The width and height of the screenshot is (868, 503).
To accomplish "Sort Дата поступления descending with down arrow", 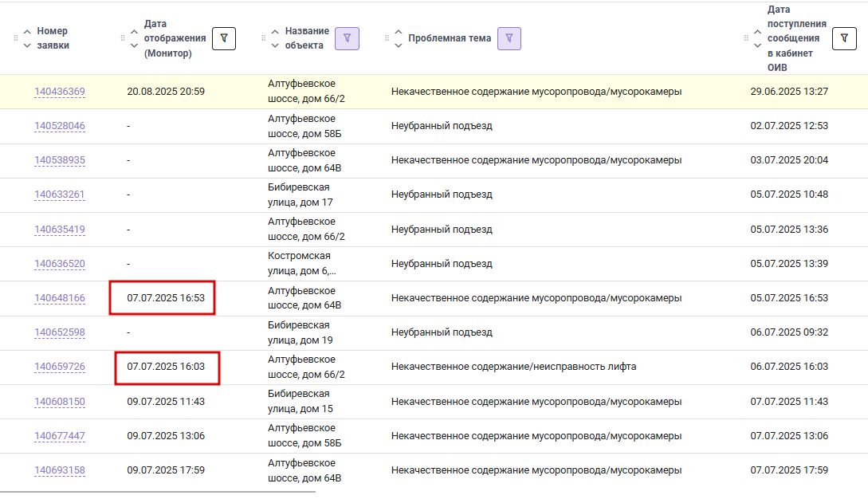I will coord(758,45).
